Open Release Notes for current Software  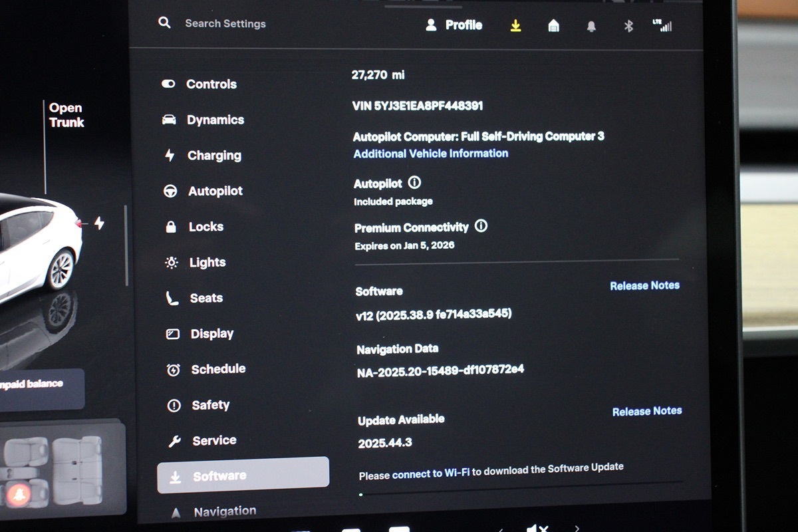click(644, 285)
